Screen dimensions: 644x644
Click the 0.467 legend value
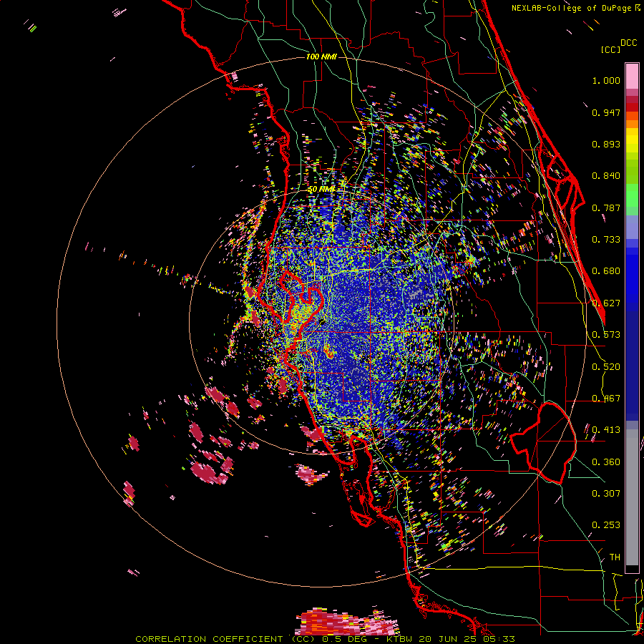pyautogui.click(x=606, y=399)
